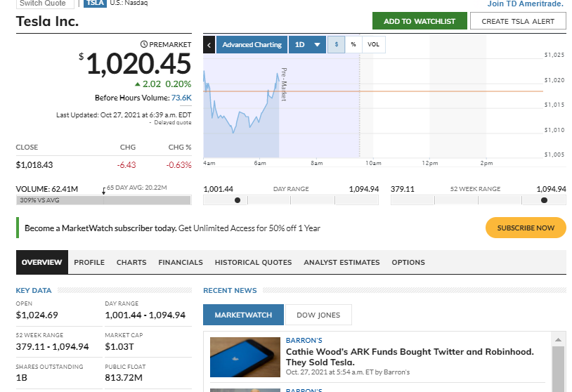572x392 pixels.
Task: Click the 65 day average arrow marker
Action: (x=103, y=191)
